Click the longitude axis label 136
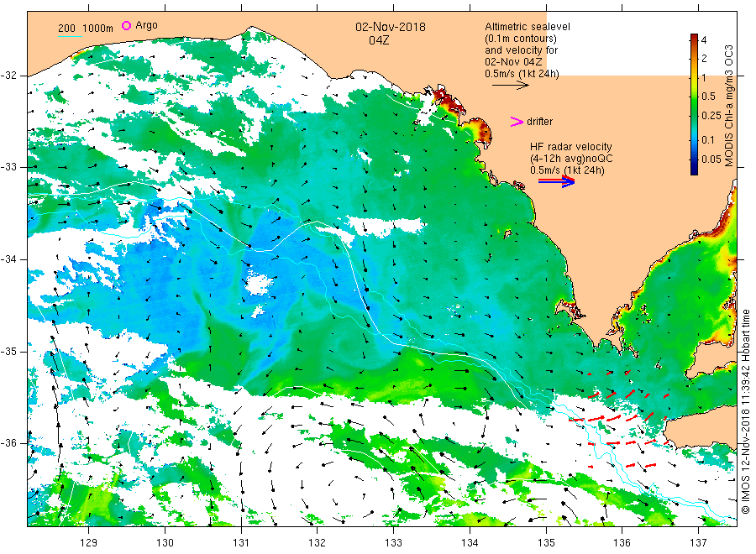The width and height of the screenshot is (756, 554). (x=622, y=543)
